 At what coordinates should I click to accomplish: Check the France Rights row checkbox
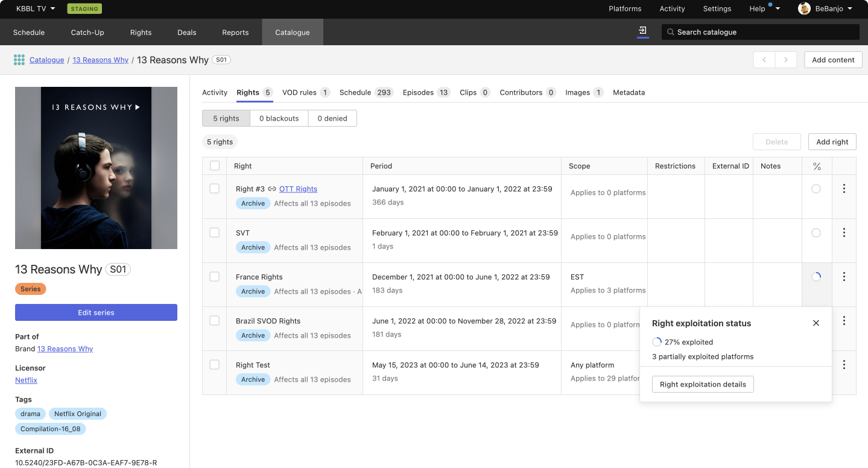coord(214,277)
